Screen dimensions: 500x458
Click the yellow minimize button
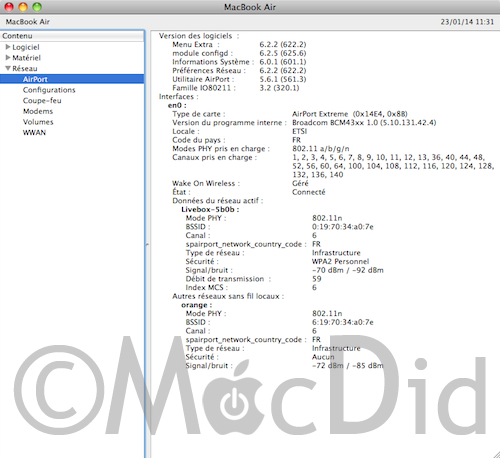click(x=23, y=7)
